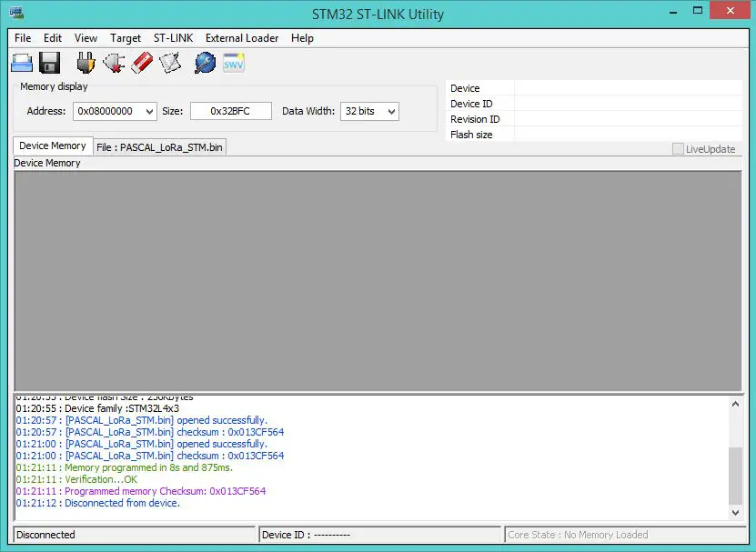Click the globe with wrench toolbar icon
Image resolution: width=756 pixels, height=552 pixels.
point(206,63)
